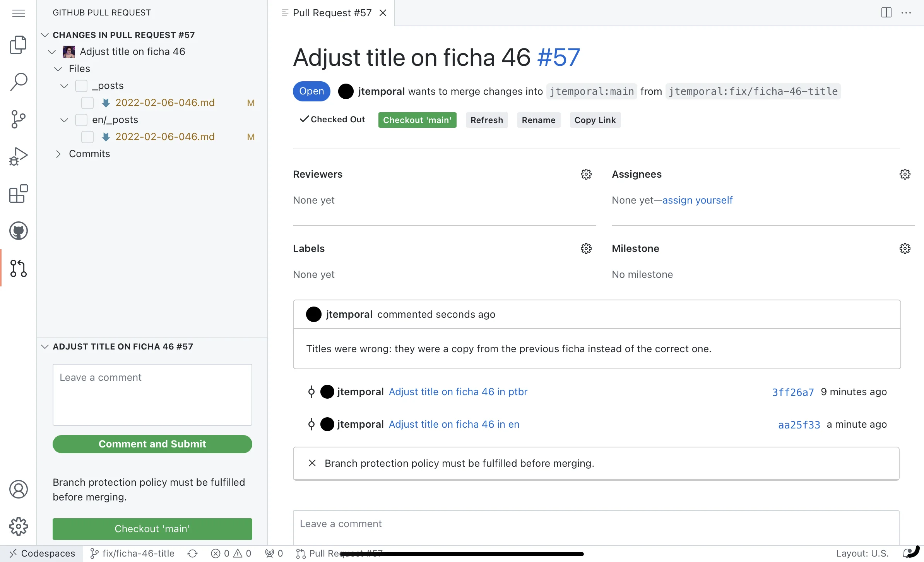The width and height of the screenshot is (924, 562).
Task: Open the editor more actions menu
Action: pos(907,13)
